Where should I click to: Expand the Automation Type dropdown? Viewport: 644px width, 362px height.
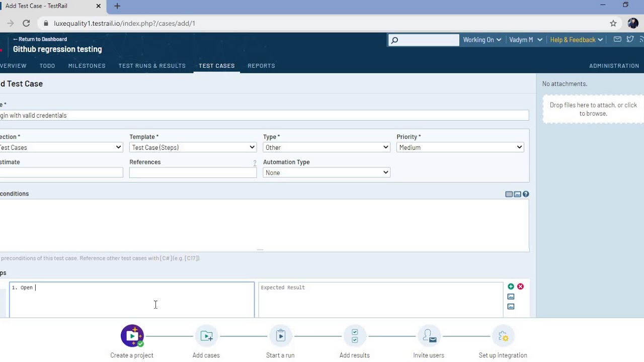[x=327, y=172]
